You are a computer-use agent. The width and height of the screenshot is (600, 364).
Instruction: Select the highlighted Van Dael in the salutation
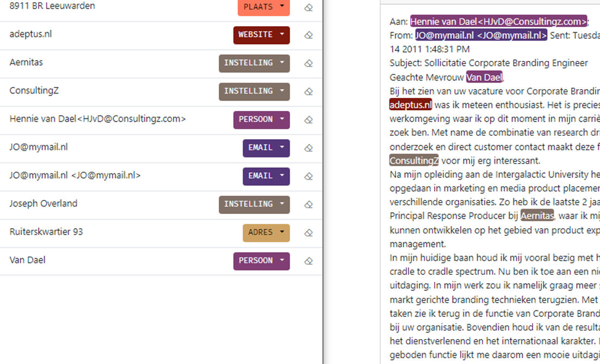pos(484,77)
